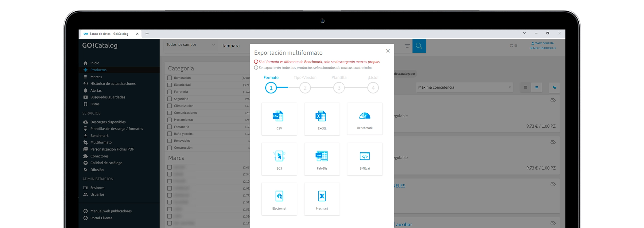Choose the EXCEL export format
This screenshot has height=228, width=644.
point(322,119)
